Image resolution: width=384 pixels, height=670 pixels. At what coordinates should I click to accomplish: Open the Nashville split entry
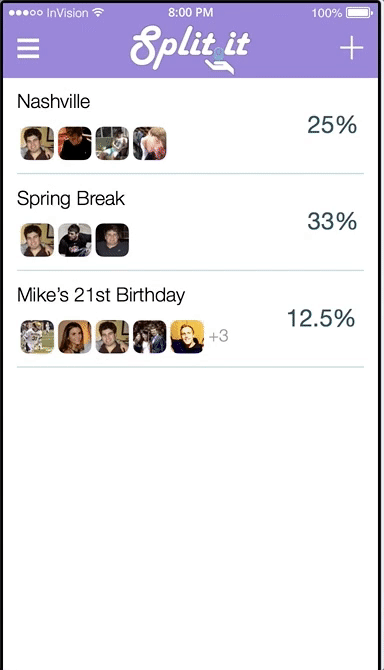pos(191,126)
